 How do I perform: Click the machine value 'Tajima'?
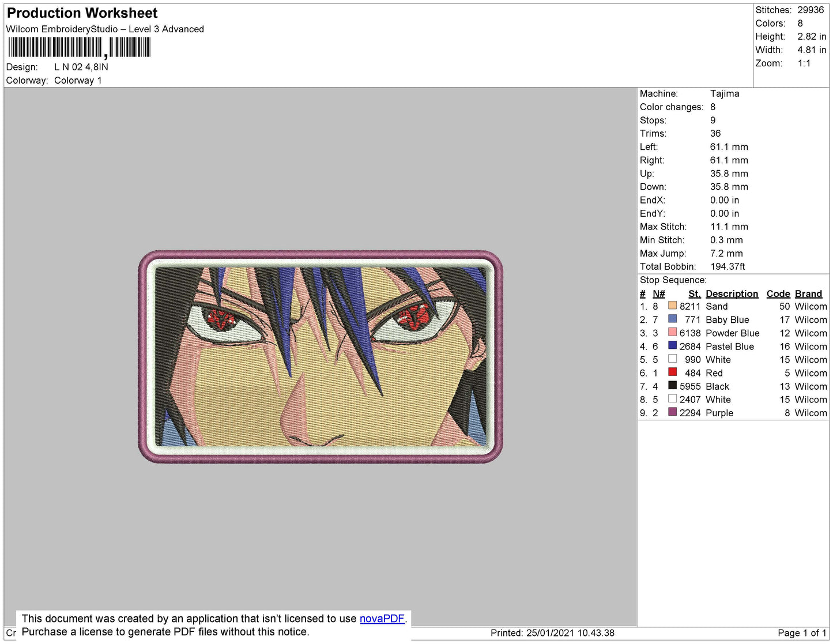pos(725,93)
